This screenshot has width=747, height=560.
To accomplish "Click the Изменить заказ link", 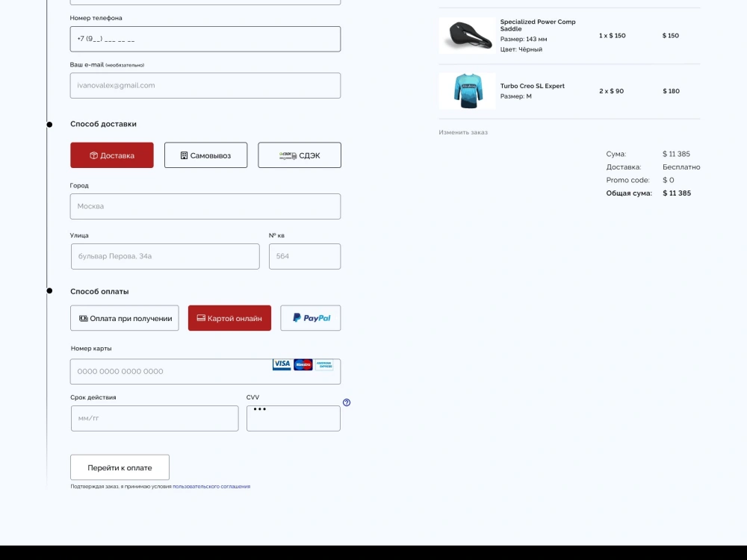I will pos(463,132).
